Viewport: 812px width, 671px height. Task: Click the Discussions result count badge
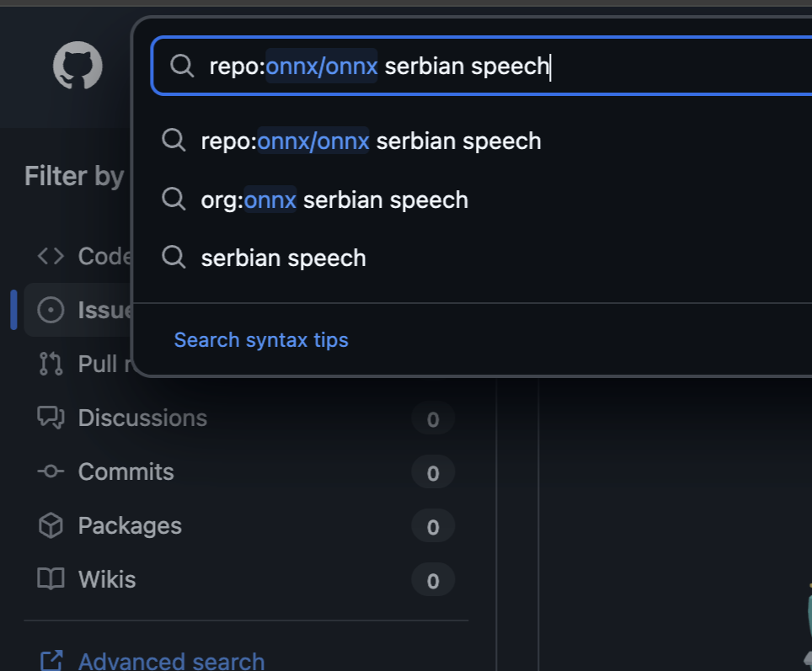click(433, 419)
